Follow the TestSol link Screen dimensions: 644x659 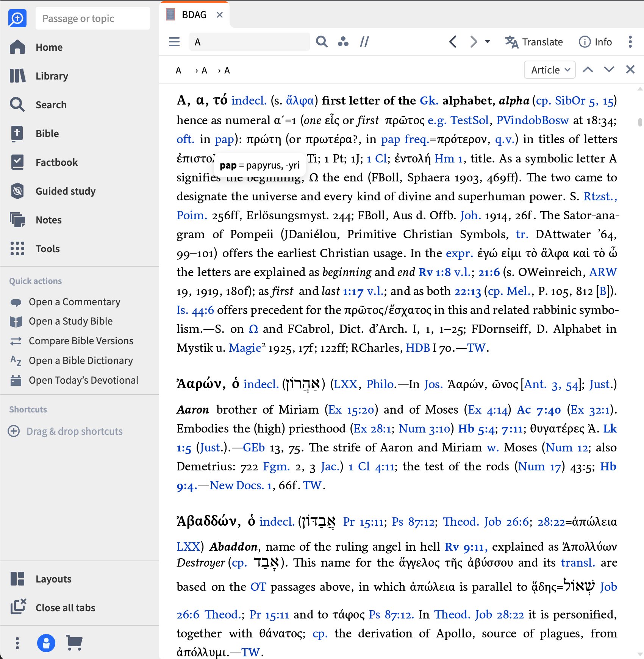click(x=469, y=120)
